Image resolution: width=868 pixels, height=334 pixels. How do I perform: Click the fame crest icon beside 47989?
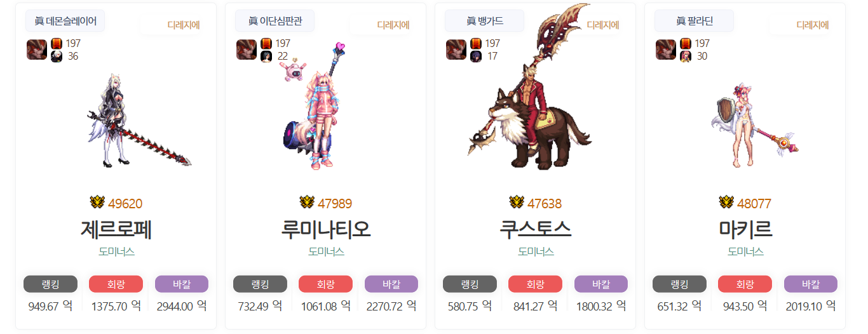pos(307,203)
